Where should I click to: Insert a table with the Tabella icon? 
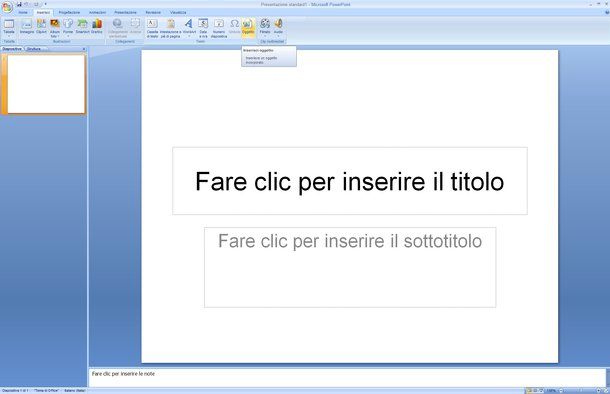(x=9, y=24)
